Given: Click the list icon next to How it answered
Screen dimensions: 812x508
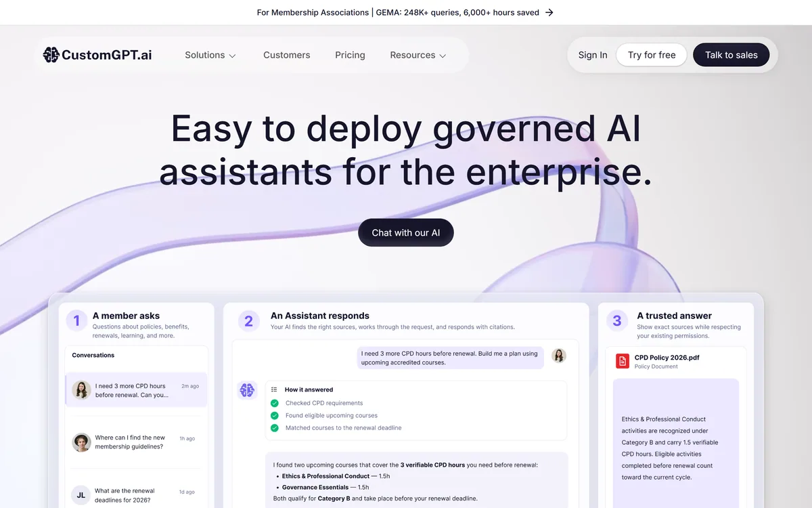Looking at the screenshot, I should click(274, 389).
